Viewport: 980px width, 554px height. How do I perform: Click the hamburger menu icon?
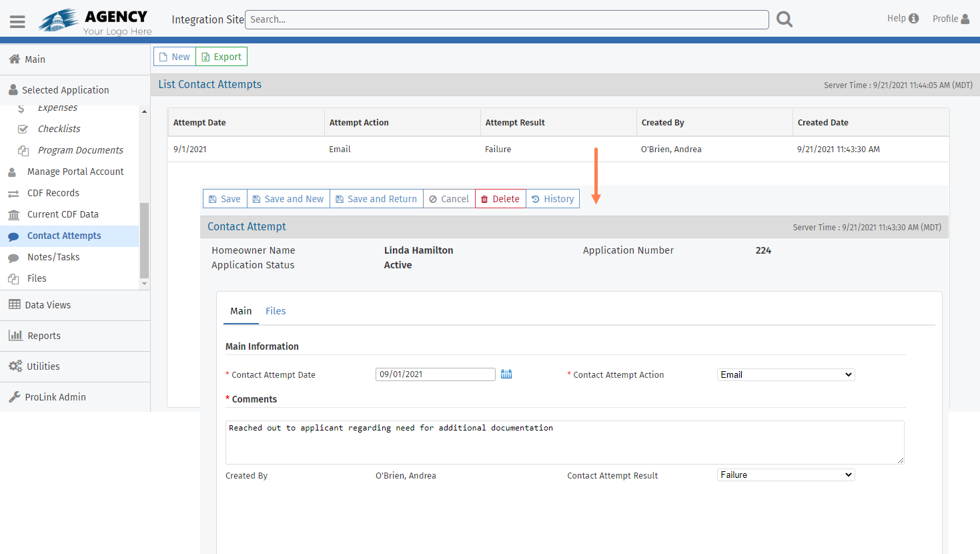(17, 21)
